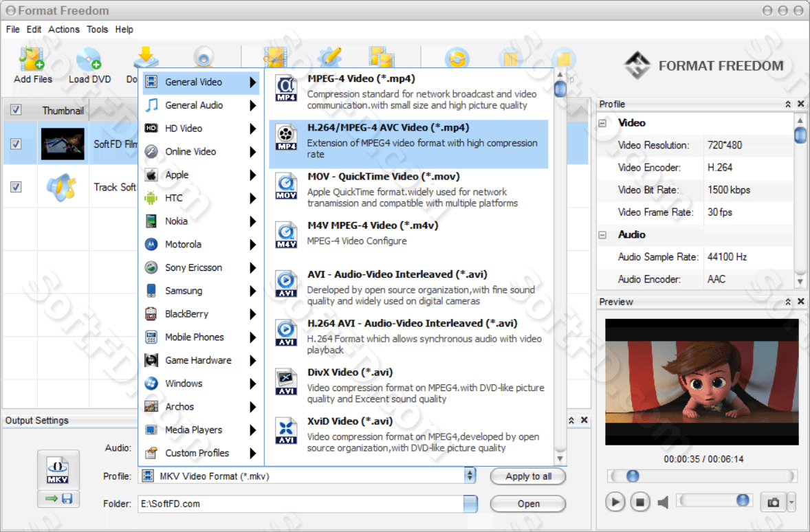This screenshot has height=532, width=810.
Task: Collapse the Audio section in Profile
Action: (x=602, y=235)
